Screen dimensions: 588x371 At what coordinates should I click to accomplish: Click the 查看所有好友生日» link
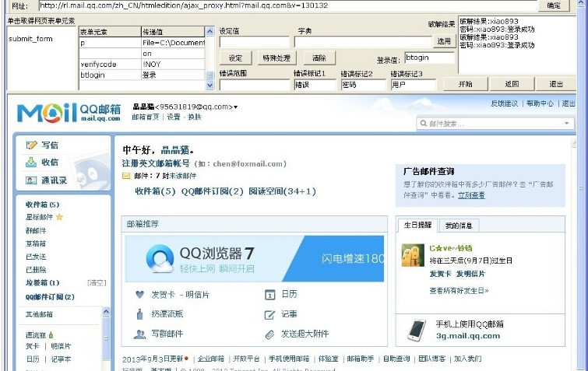(459, 291)
